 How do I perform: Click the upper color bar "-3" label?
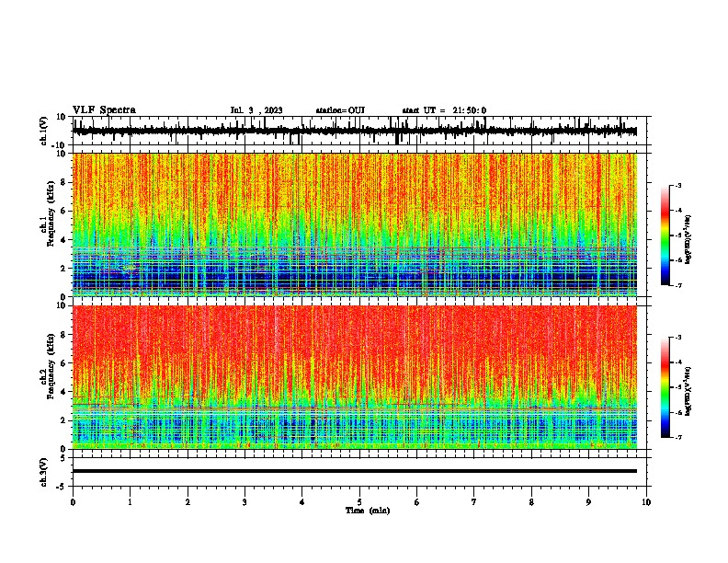677,185
